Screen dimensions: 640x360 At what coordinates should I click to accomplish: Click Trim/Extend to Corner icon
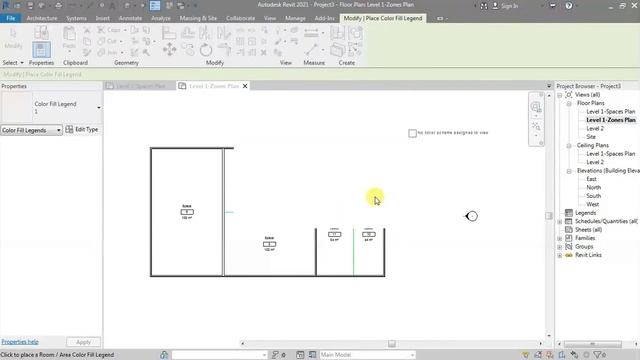pos(224,50)
